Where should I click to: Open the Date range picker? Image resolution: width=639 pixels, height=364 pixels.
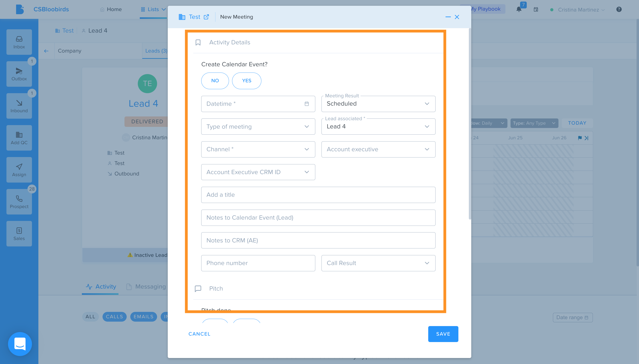tap(572, 317)
